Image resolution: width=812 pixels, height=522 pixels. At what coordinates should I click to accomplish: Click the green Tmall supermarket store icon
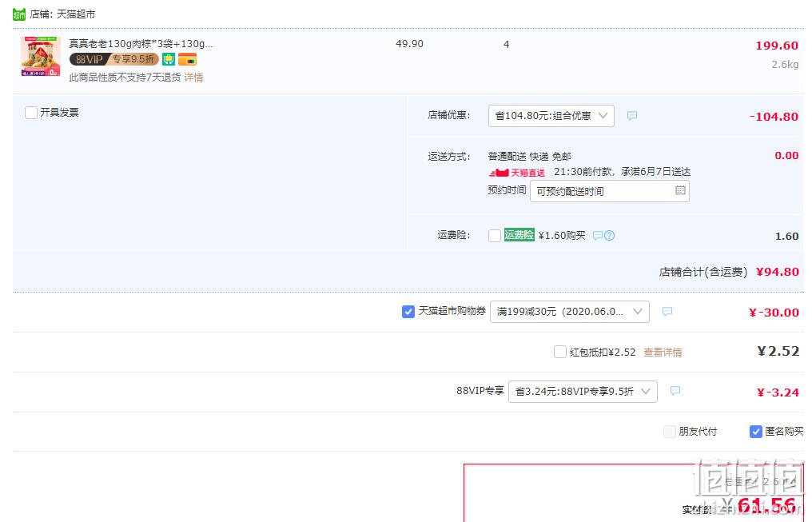pos(18,14)
